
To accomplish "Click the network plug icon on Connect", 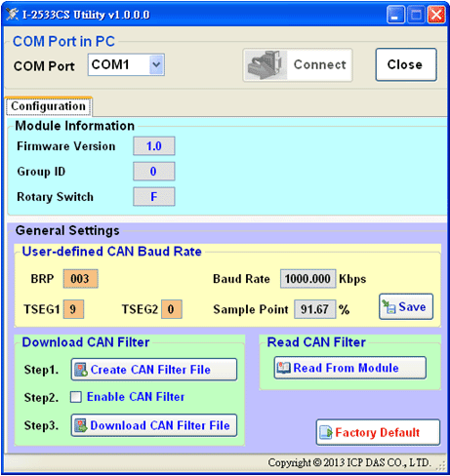I will [266, 65].
